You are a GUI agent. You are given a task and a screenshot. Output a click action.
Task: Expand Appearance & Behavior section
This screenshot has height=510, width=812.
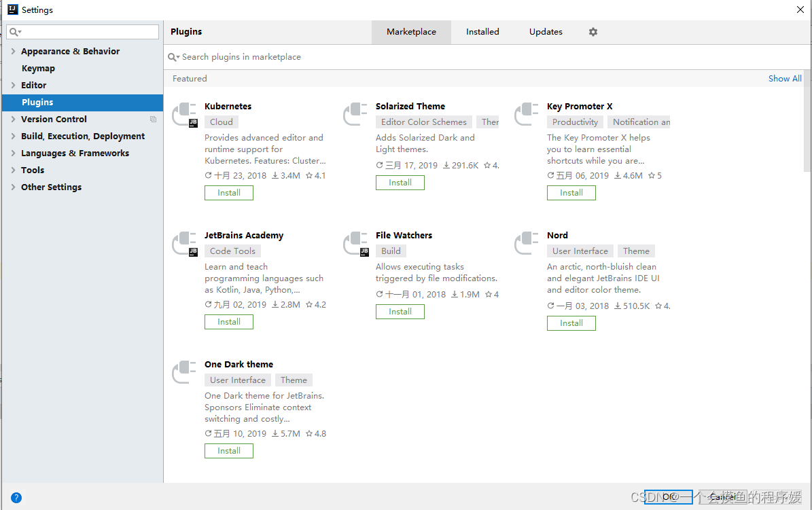pos(13,51)
